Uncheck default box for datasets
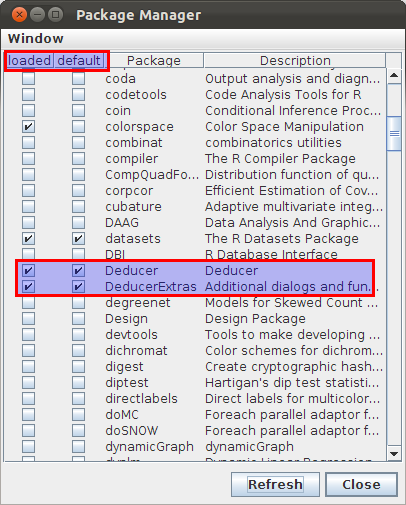This screenshot has width=406, height=505. tap(78, 239)
